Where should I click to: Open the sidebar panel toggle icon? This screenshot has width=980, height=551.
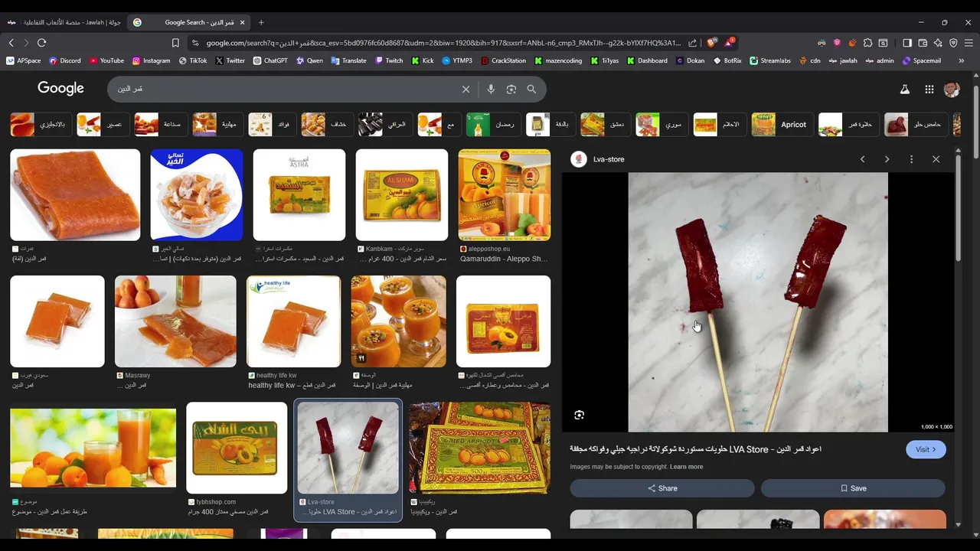point(907,43)
